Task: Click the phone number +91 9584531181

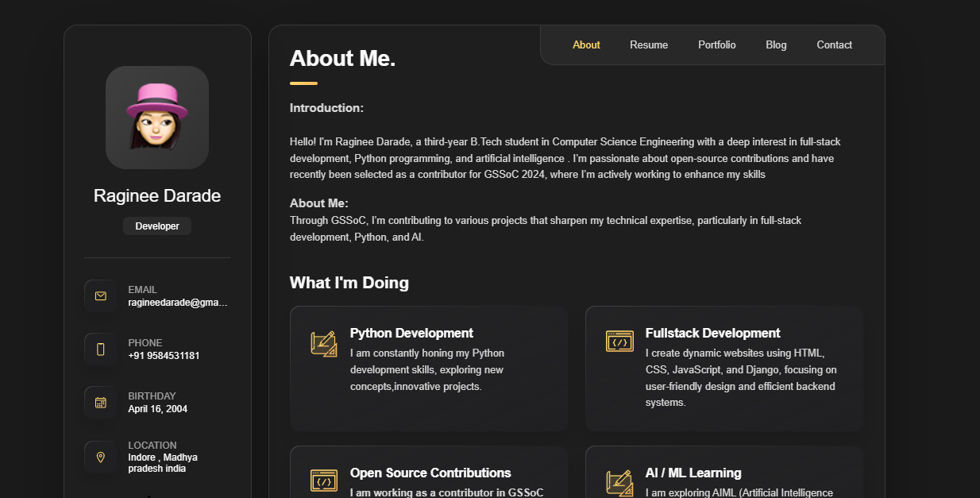Action: coord(164,356)
